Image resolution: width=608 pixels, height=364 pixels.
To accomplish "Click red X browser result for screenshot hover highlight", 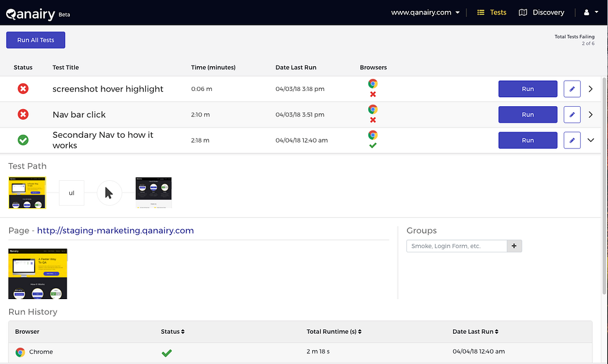I will click(372, 94).
